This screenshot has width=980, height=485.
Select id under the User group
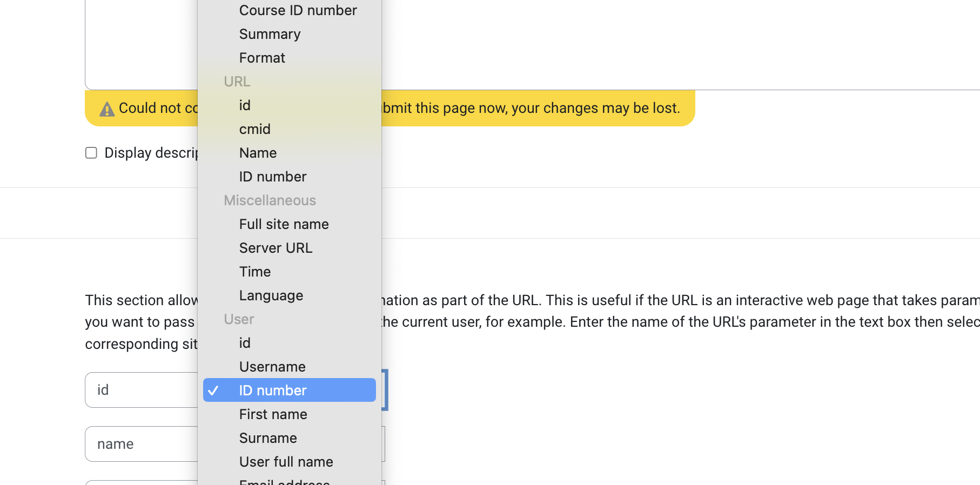coord(245,343)
